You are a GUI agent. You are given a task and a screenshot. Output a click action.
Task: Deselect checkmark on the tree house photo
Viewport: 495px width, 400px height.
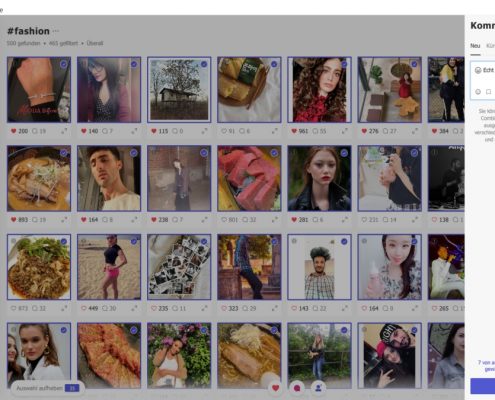pos(204,64)
